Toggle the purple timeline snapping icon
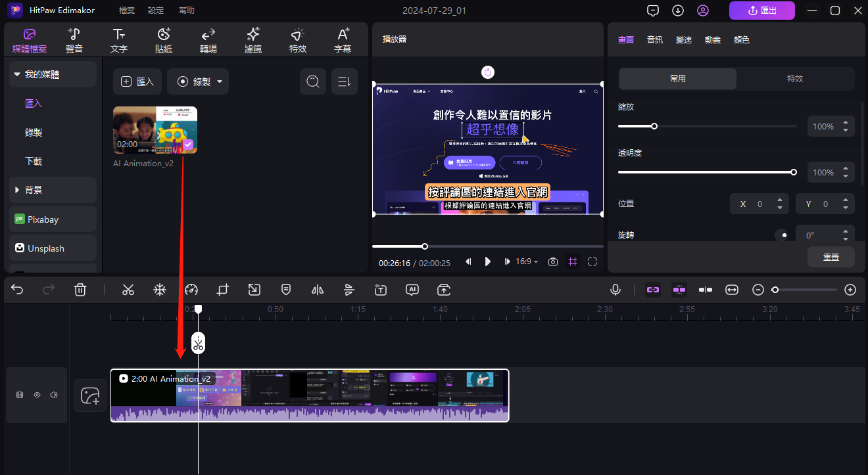 (679, 290)
